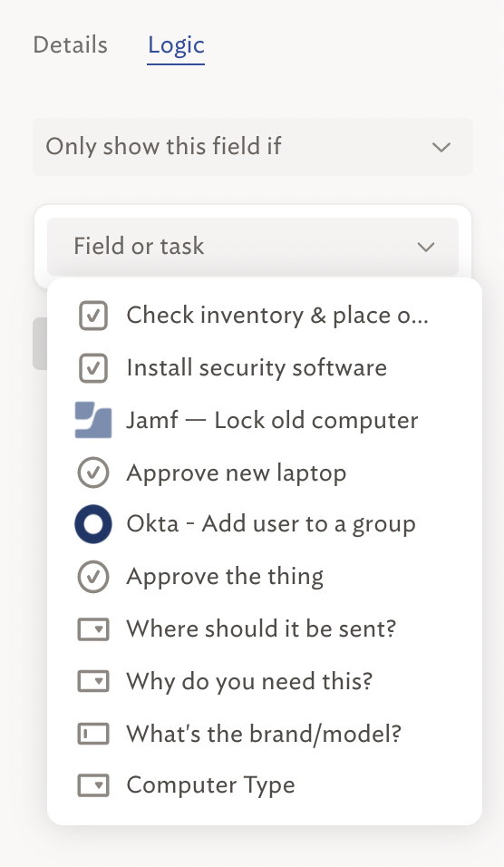Screen dimensions: 504x867
Task: Click dropdown field icon beside Computer Type
Action: pos(92,785)
